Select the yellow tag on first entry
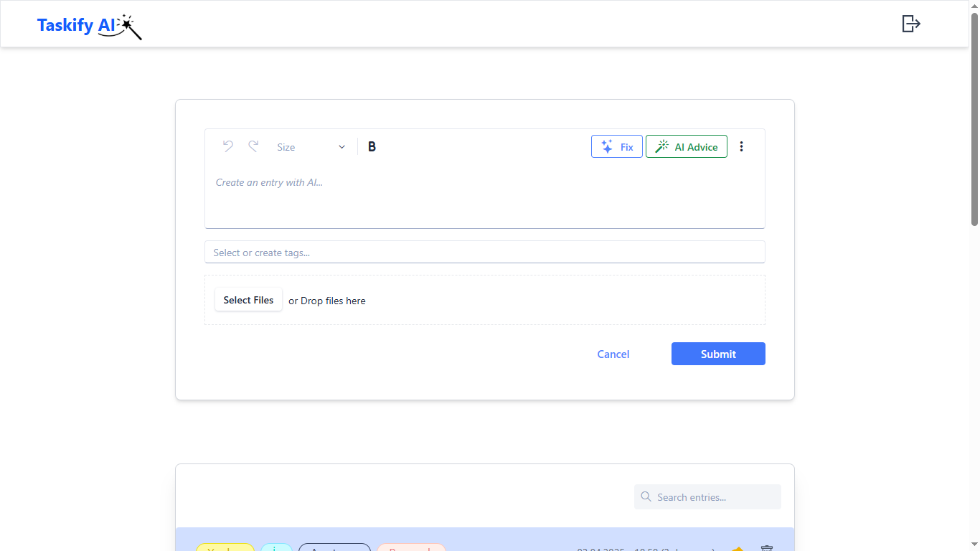The image size is (980, 551). pos(225,548)
